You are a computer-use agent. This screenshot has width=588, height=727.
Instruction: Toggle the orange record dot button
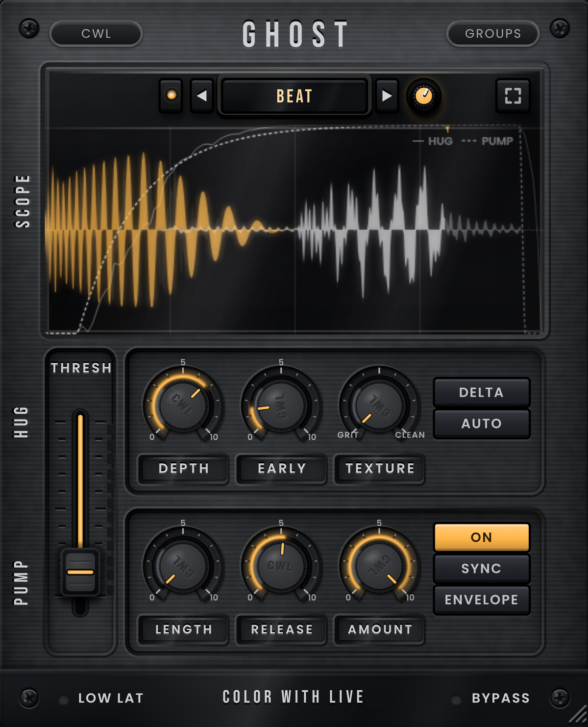point(171,95)
